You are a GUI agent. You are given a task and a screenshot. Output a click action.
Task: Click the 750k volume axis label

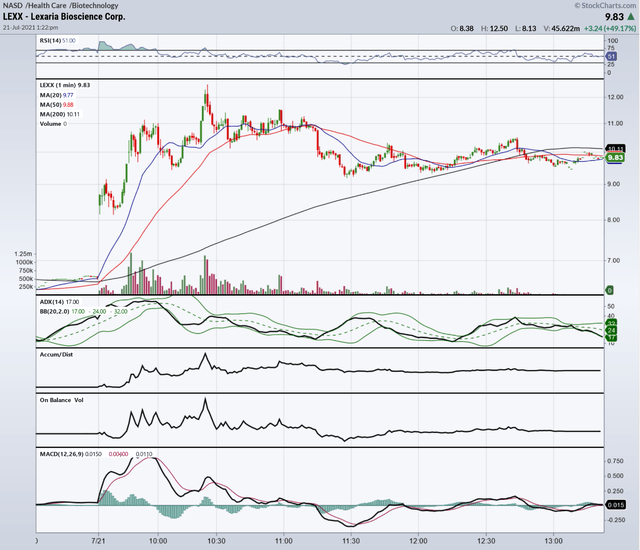click(x=26, y=271)
